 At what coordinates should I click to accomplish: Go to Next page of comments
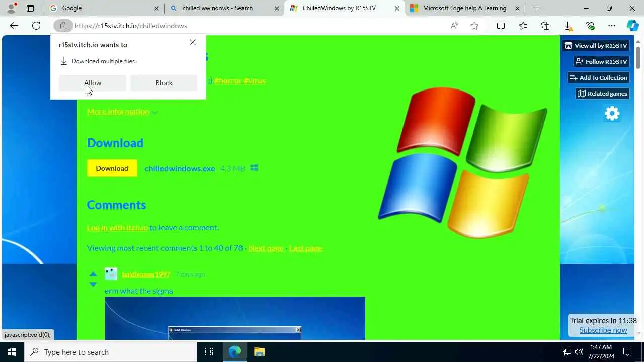click(x=266, y=248)
